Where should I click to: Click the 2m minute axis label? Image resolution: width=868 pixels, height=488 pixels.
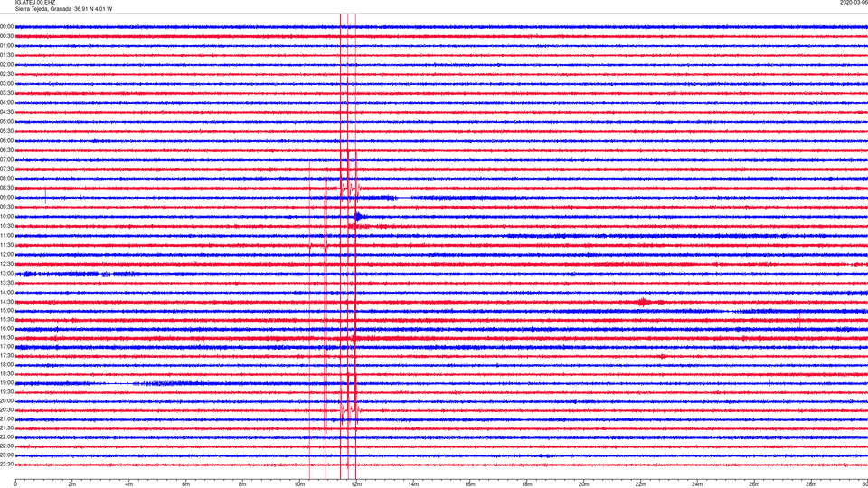click(x=72, y=484)
